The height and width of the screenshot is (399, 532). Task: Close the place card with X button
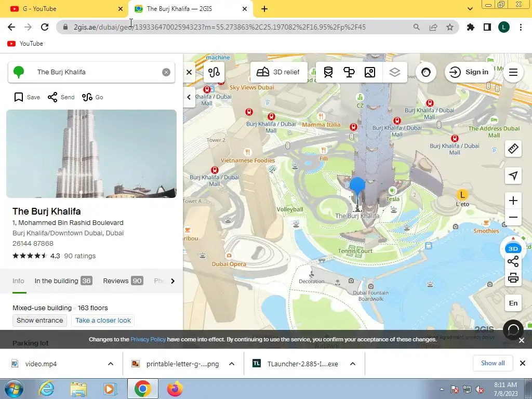pyautogui.click(x=189, y=72)
